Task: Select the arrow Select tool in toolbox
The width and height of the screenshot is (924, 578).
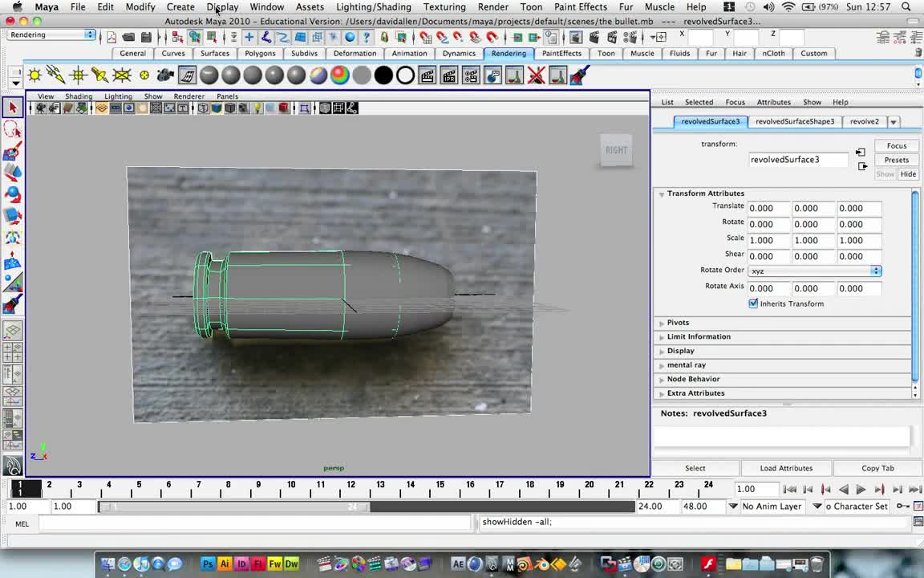Action: pos(12,108)
